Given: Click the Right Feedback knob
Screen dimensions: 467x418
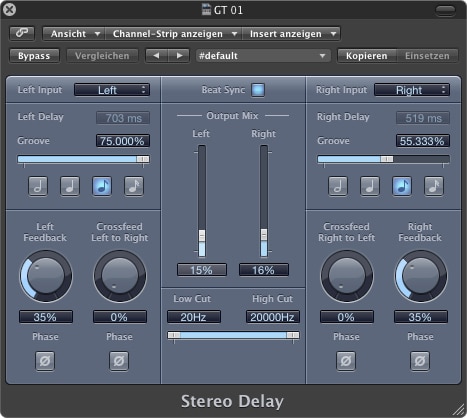Looking at the screenshot, I should coord(421,276).
